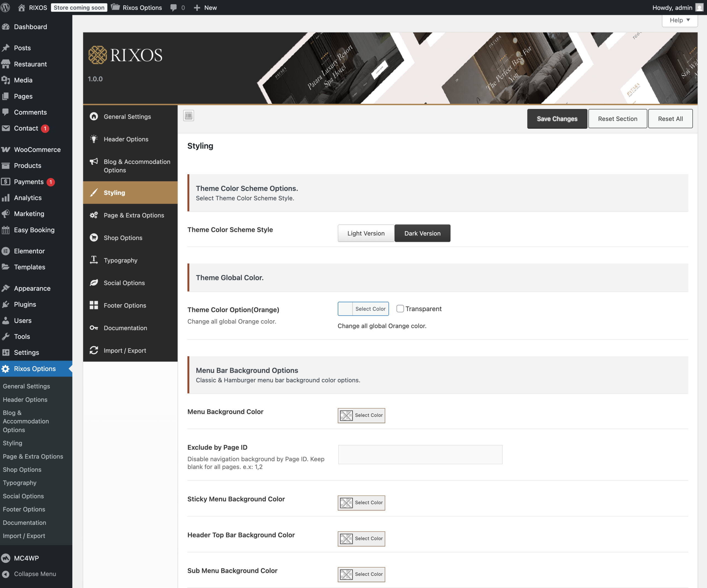The image size is (707, 588).
Task: Open Header Top Bar Background Color picker
Action: tap(361, 539)
